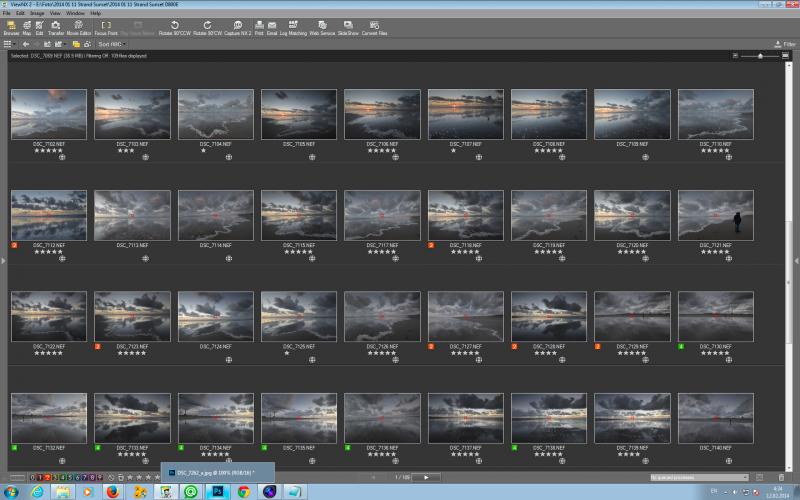The image size is (800, 500).
Task: Select thumbnail DSC_7125.NEF
Action: click(x=299, y=316)
